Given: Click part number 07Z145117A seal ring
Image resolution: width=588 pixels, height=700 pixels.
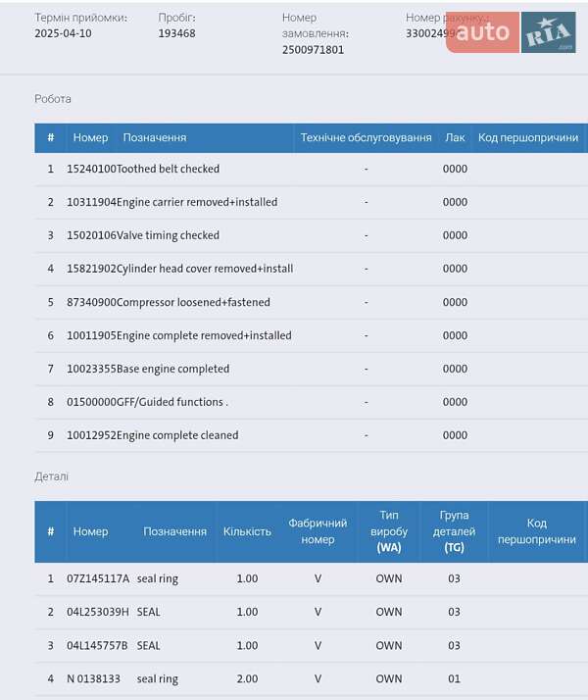Looking at the screenshot, I should [x=98, y=578].
